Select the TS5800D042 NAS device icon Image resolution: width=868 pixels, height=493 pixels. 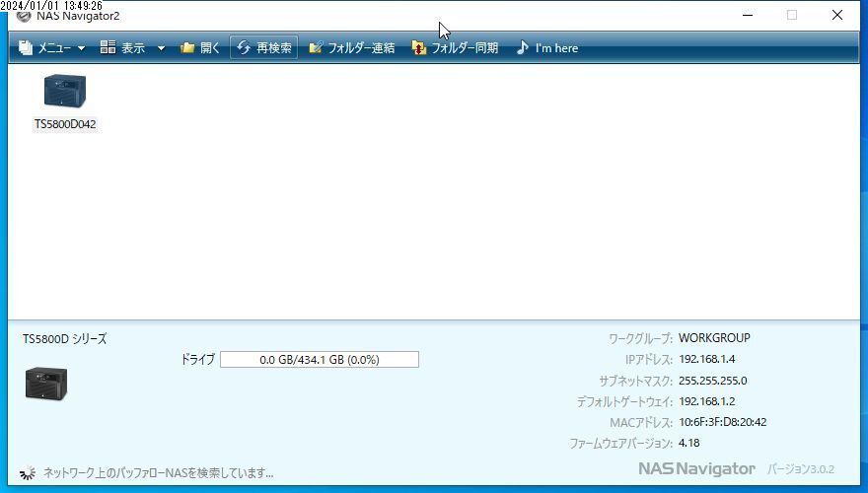65,91
